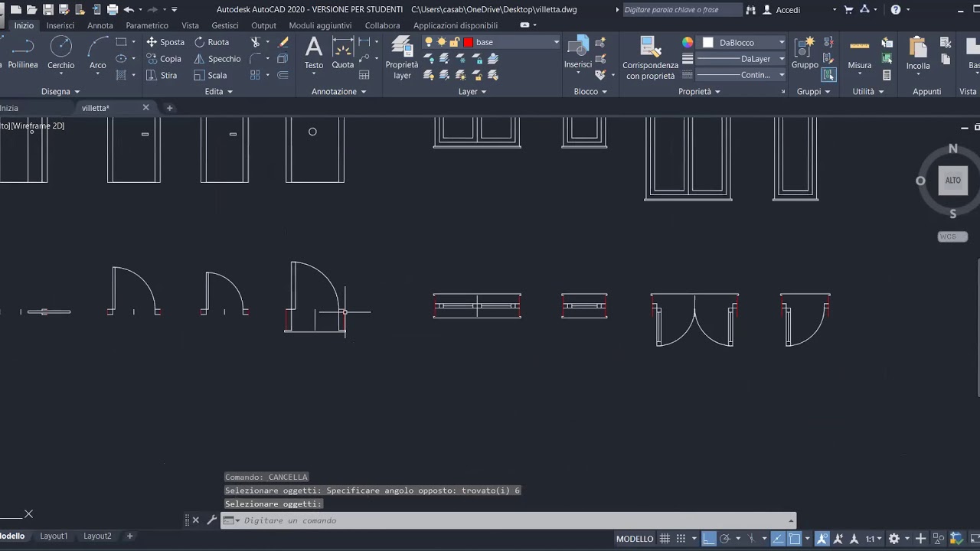Click the Taglia trim scissors icon
The height and width of the screenshot is (551, 980).
256,42
